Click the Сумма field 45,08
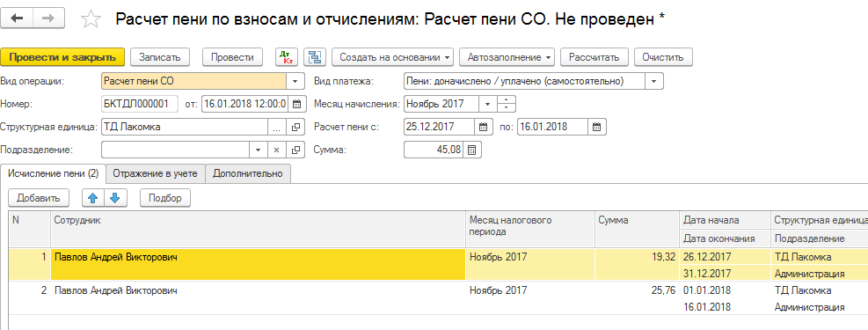Image resolution: width=868 pixels, height=330 pixels. (434, 150)
